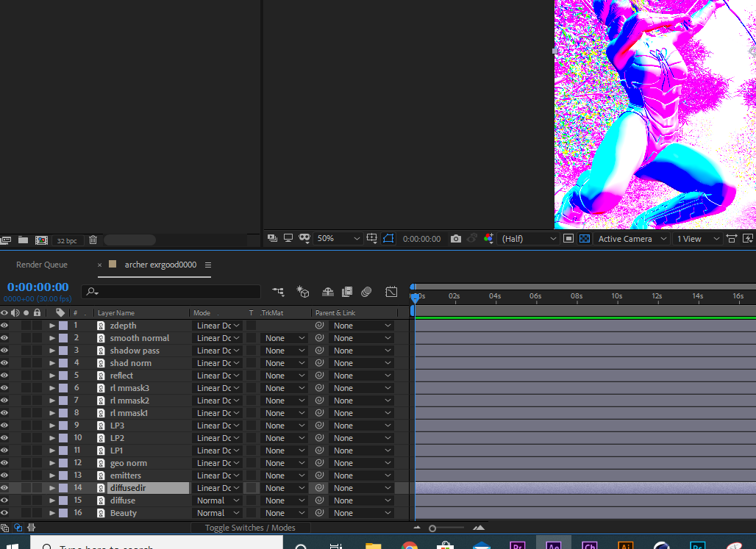This screenshot has width=756, height=549.
Task: Select the rl mmask3 layer name
Action: click(x=129, y=388)
